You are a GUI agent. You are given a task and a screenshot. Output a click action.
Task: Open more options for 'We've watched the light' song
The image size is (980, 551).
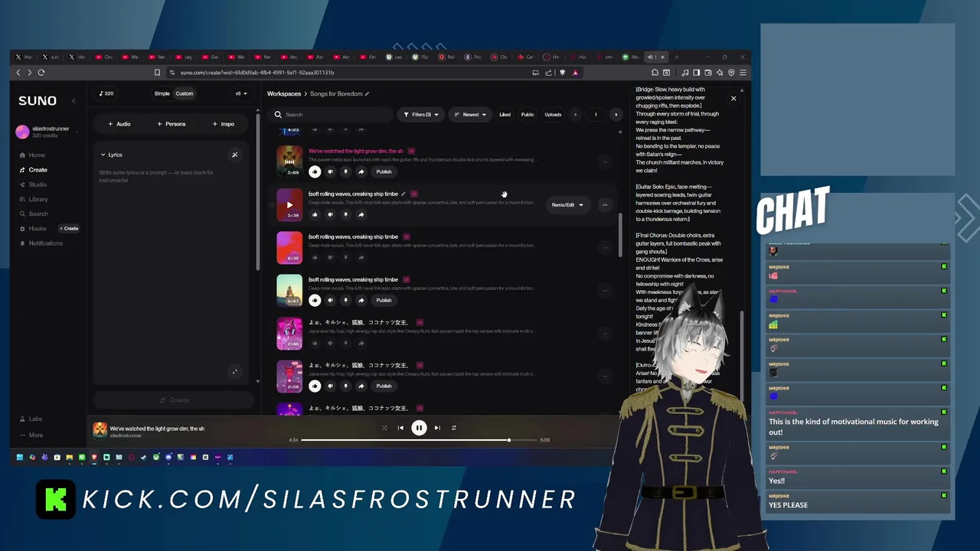pos(605,161)
